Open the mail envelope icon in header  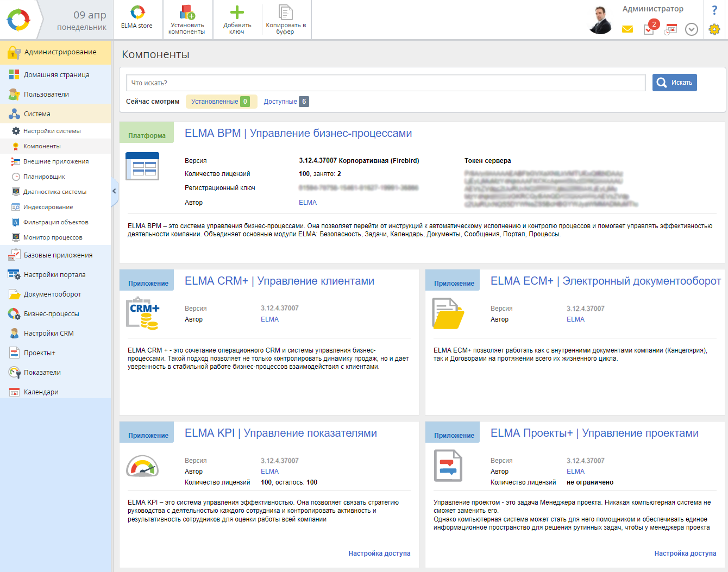[627, 29]
